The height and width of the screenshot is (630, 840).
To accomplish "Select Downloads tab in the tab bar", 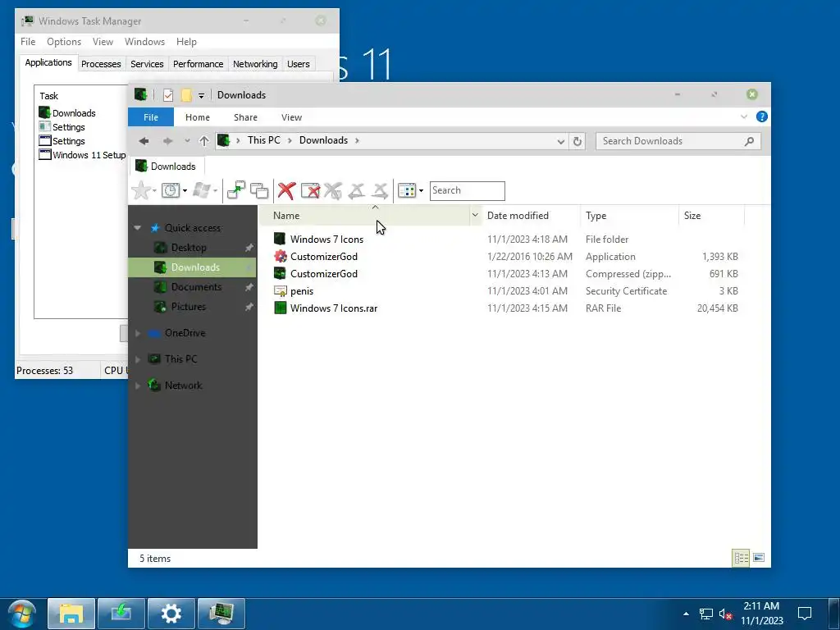I will coord(166,166).
